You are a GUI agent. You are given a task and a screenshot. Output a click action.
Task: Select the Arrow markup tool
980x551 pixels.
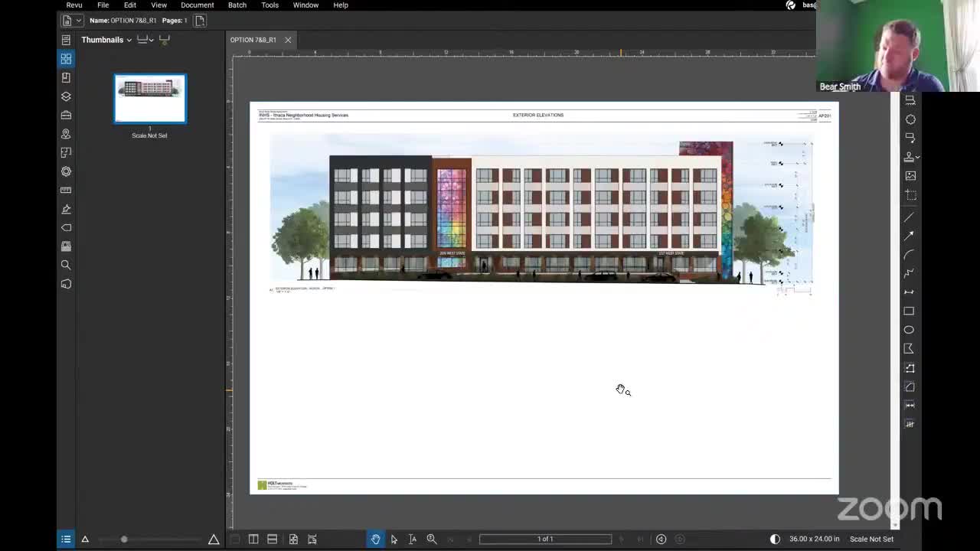[910, 236]
